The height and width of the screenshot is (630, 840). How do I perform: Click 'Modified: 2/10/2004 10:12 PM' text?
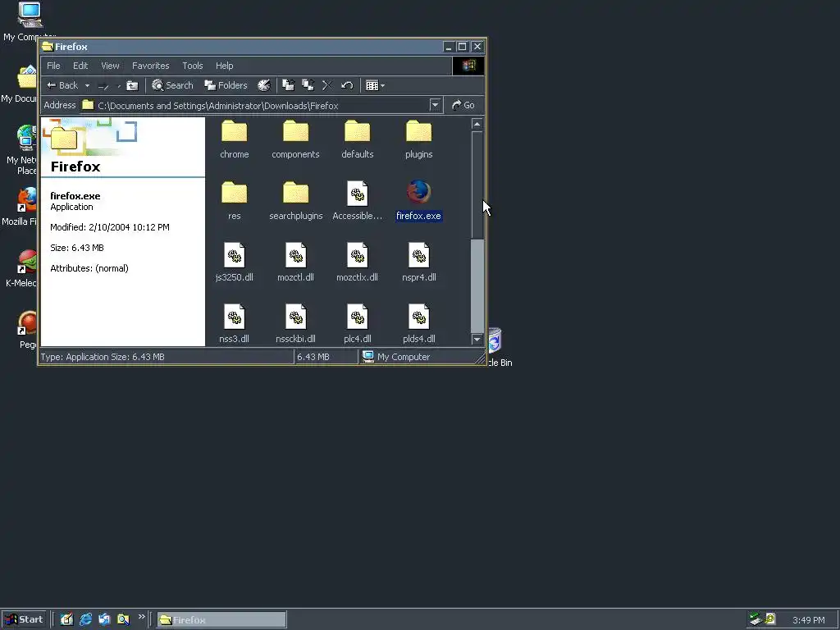pos(110,227)
